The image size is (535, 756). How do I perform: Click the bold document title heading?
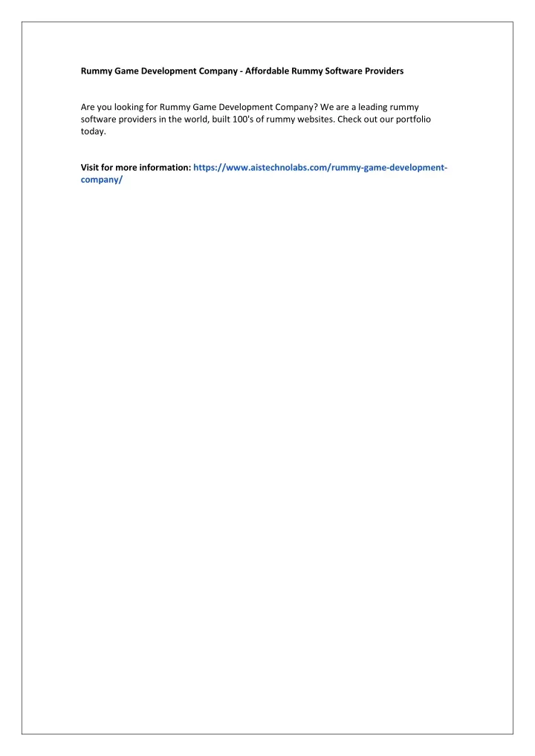242,71
